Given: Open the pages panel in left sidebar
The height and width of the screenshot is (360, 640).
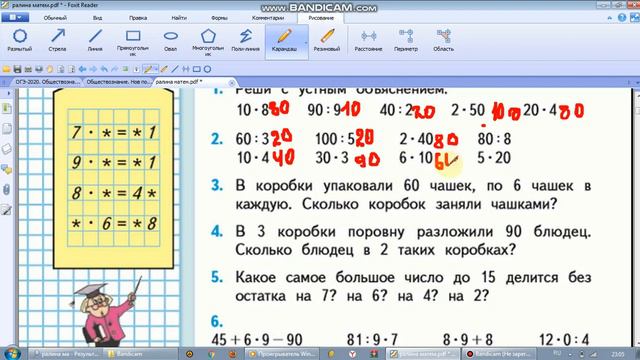Looking at the screenshot, I should coord(7,129).
